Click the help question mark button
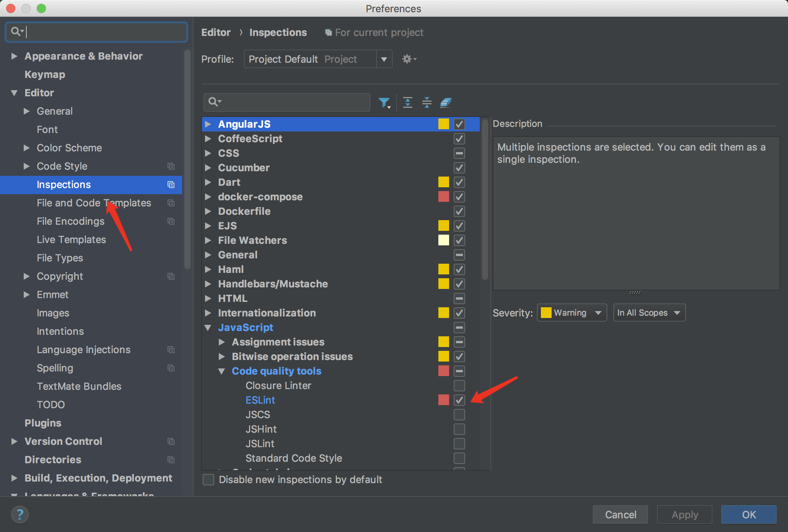This screenshot has width=788, height=532. coord(20,514)
